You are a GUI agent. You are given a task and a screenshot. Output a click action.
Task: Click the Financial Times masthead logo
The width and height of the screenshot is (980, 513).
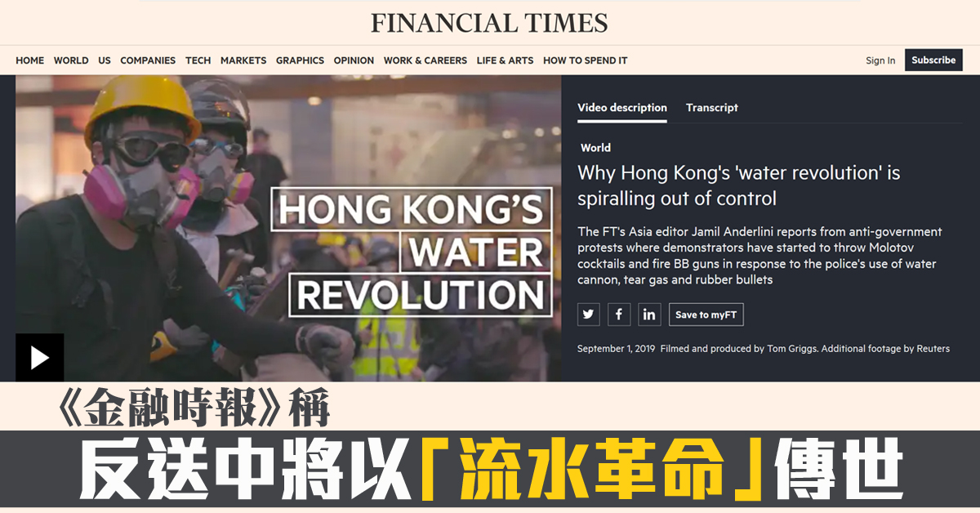click(489, 23)
